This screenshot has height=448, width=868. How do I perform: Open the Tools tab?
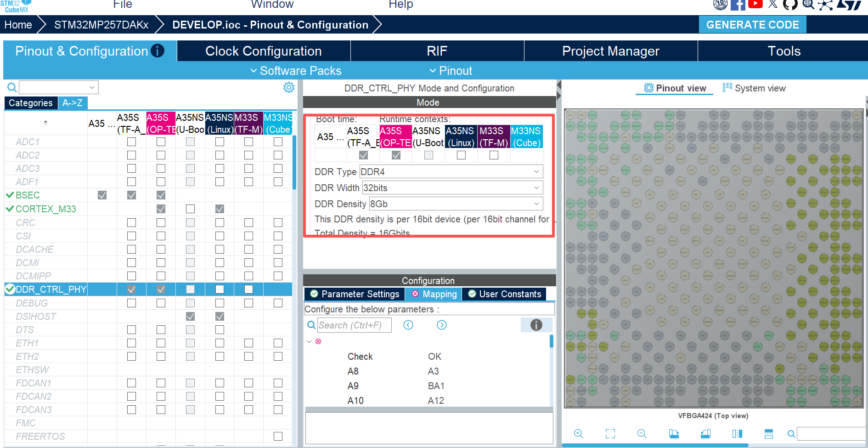click(x=784, y=51)
